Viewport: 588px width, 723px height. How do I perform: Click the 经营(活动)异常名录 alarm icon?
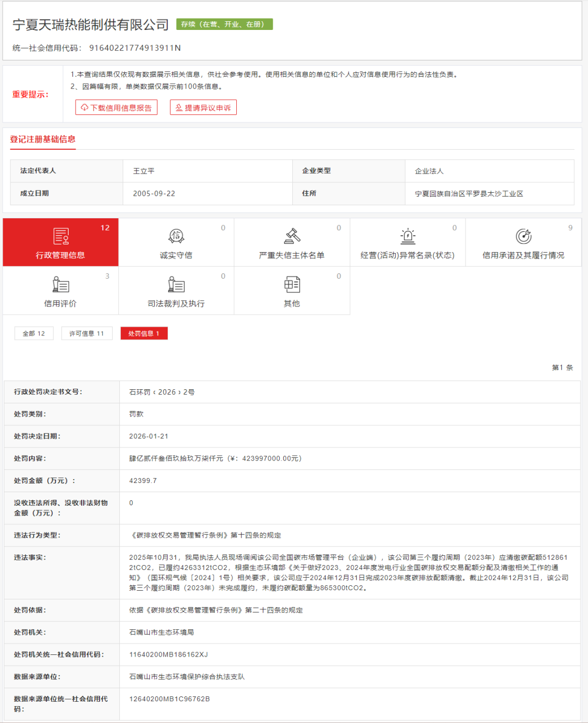(407, 236)
